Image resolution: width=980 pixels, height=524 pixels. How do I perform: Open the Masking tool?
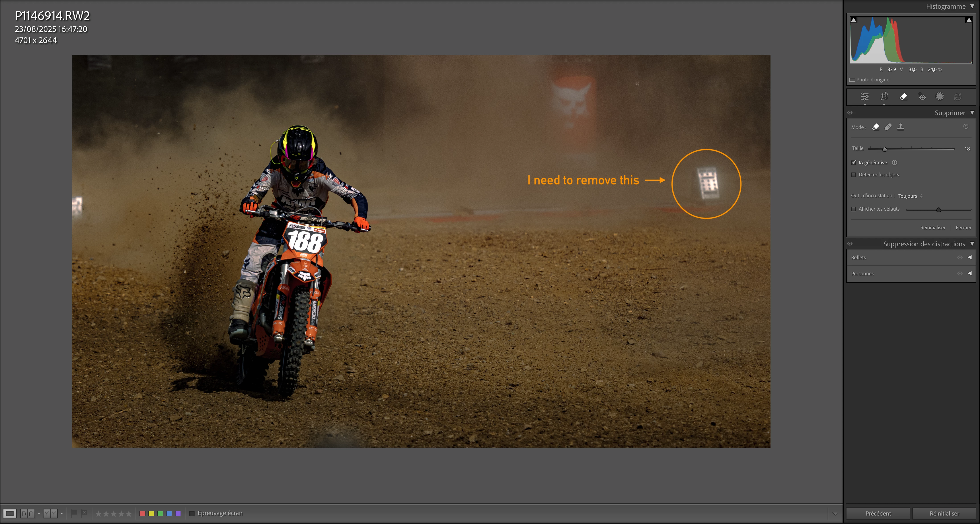(939, 97)
